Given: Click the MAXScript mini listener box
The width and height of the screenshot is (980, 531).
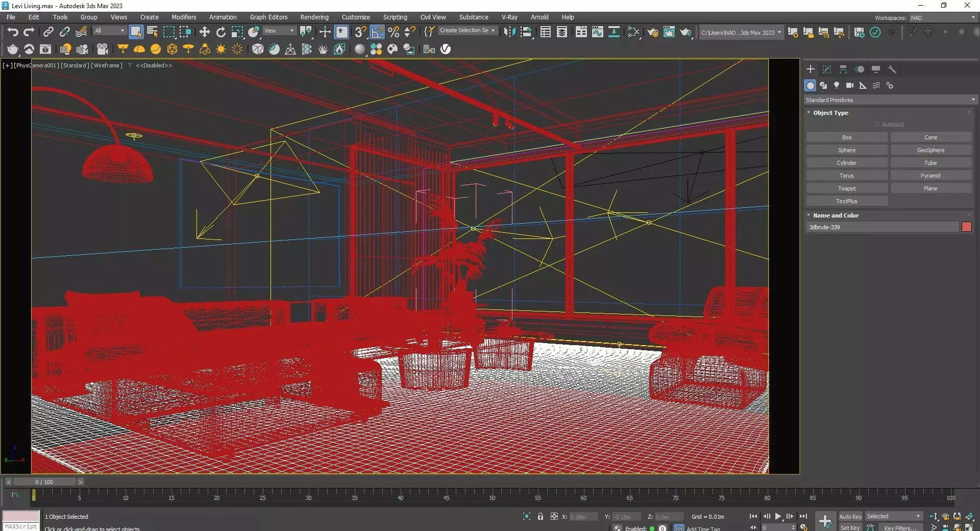Looking at the screenshot, I should 21,526.
